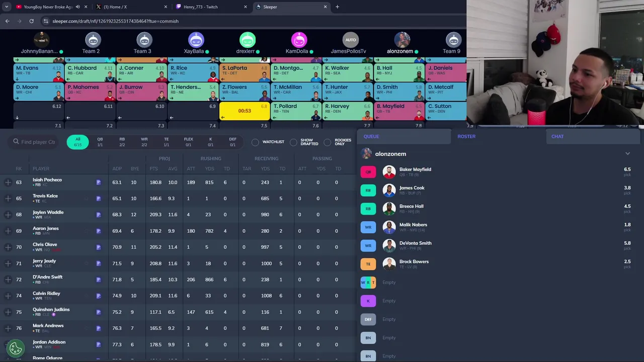Enable the Rookies Only filter
644x362 pixels.
(x=328, y=142)
